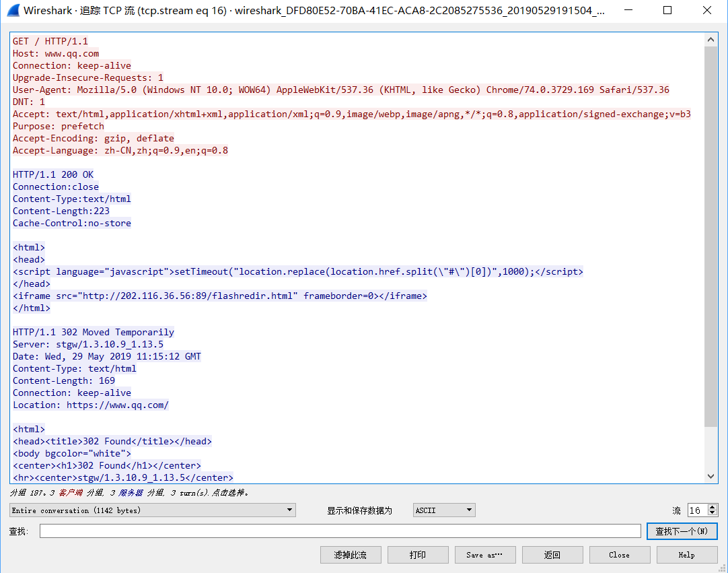Click the 'Purpose: prefetch' line

pos(59,126)
